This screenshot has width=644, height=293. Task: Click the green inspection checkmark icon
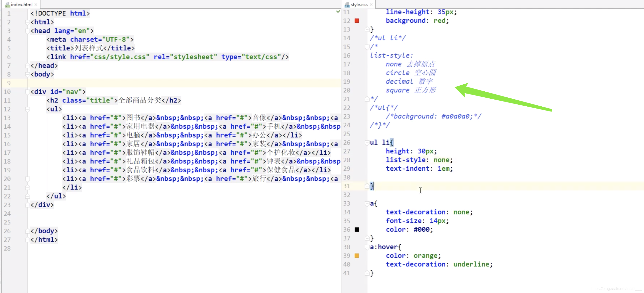pyautogui.click(x=338, y=12)
